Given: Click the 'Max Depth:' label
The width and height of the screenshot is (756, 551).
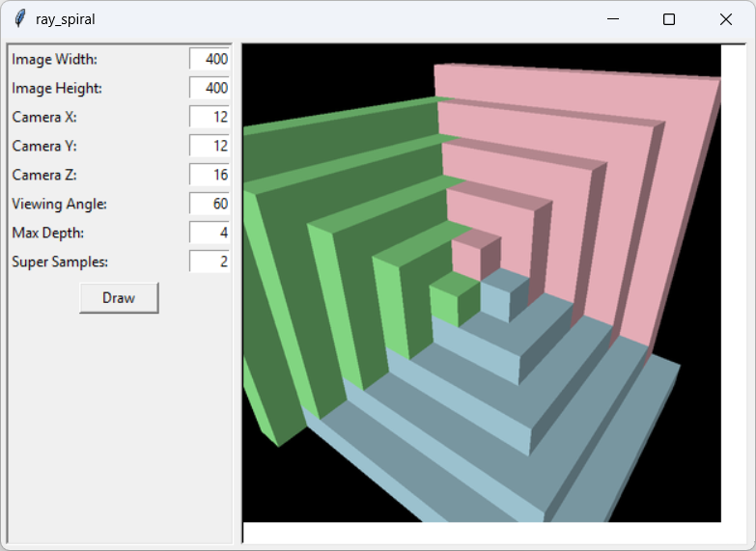Looking at the screenshot, I should pyautogui.click(x=47, y=233).
